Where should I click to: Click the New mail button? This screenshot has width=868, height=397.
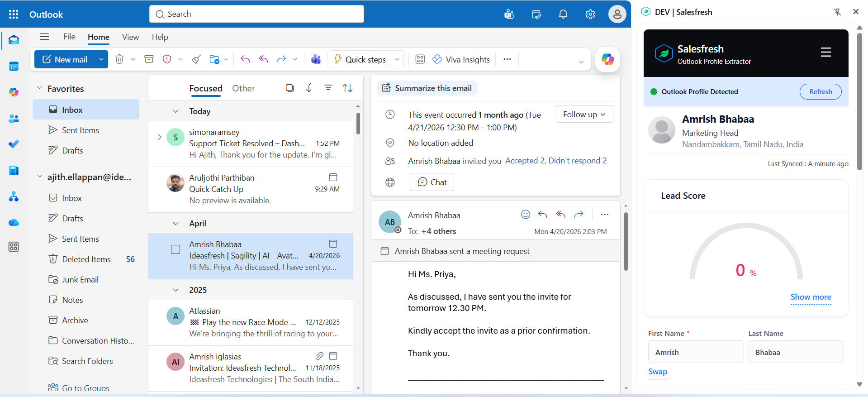pyautogui.click(x=65, y=59)
